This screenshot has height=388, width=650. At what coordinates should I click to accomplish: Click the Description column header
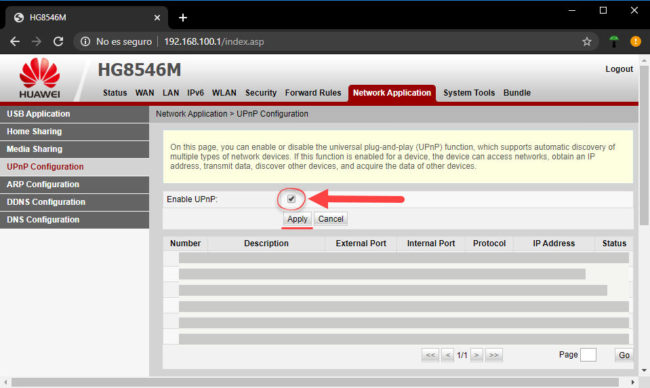pos(266,243)
